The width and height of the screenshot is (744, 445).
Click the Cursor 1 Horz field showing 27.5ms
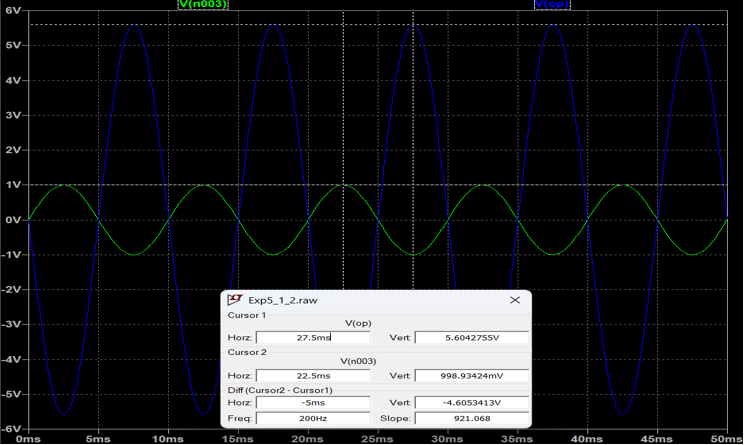click(312, 337)
